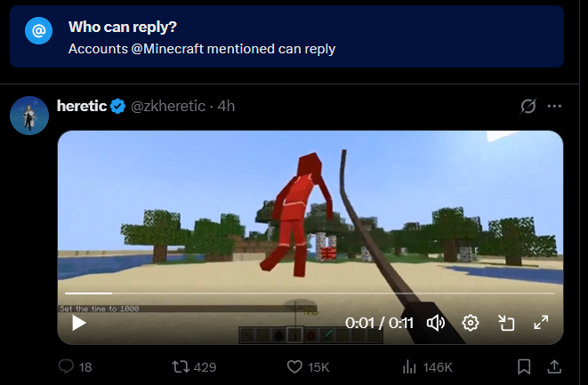Image resolution: width=588 pixels, height=385 pixels.
Task: Bookmark this tweet
Action: pos(524,366)
